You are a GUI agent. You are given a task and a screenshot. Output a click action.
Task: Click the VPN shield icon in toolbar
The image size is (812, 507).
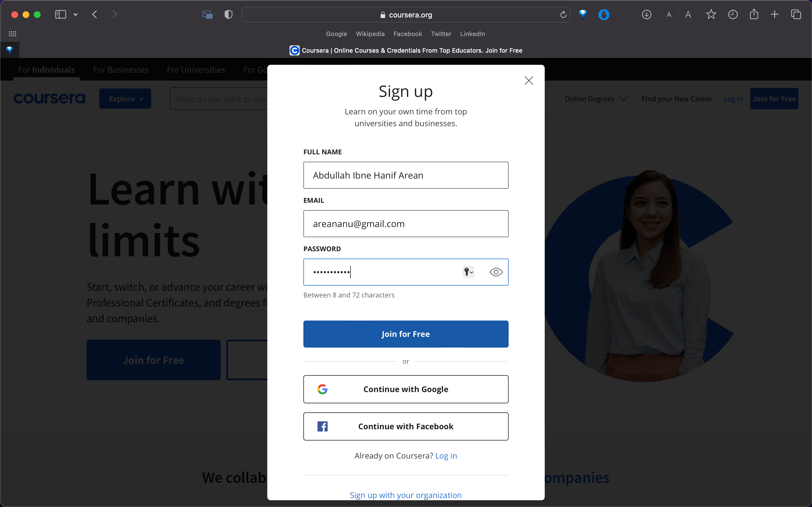point(228,15)
